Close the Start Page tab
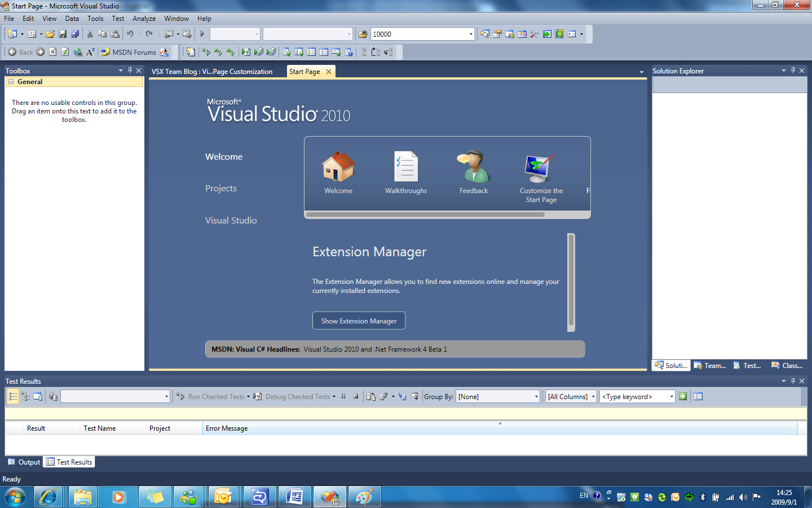The width and height of the screenshot is (812, 508). tap(329, 72)
